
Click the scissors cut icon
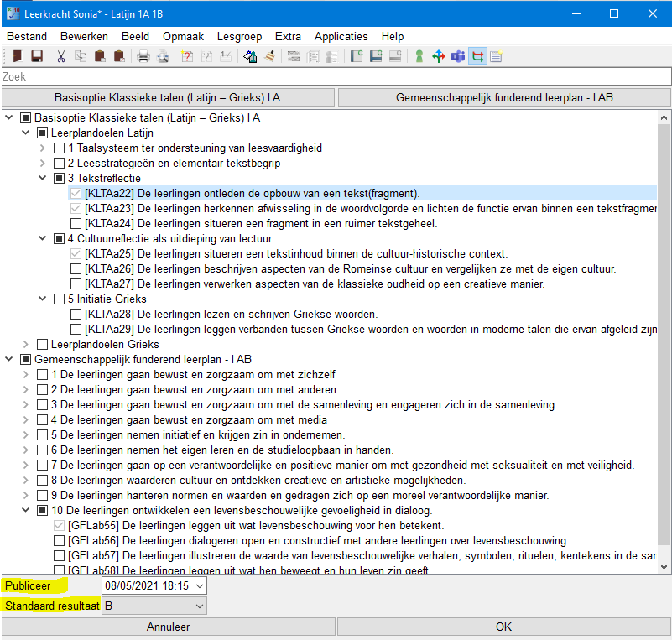coord(61,56)
